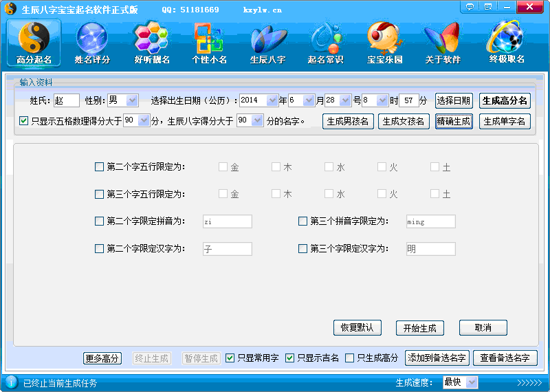Open the 宝宝乐园 headphone chick icon

[384, 43]
